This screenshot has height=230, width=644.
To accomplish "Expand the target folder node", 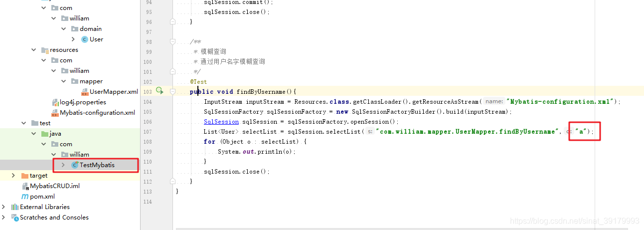I will coord(13,176).
